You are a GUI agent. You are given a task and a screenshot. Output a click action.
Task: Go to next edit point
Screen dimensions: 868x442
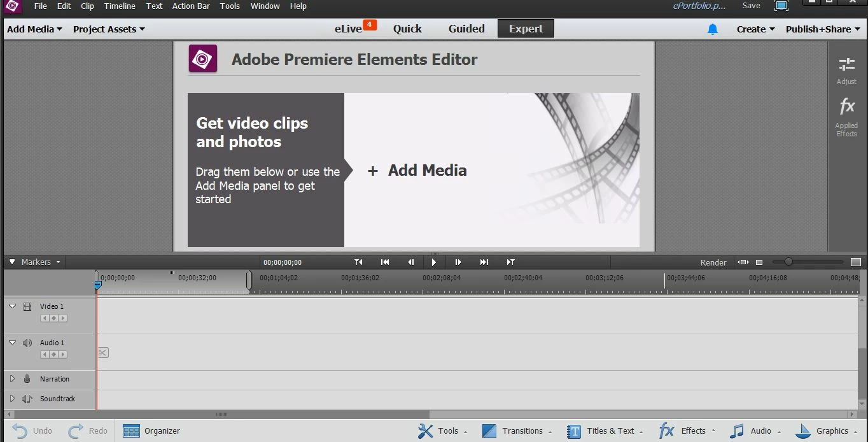point(510,262)
